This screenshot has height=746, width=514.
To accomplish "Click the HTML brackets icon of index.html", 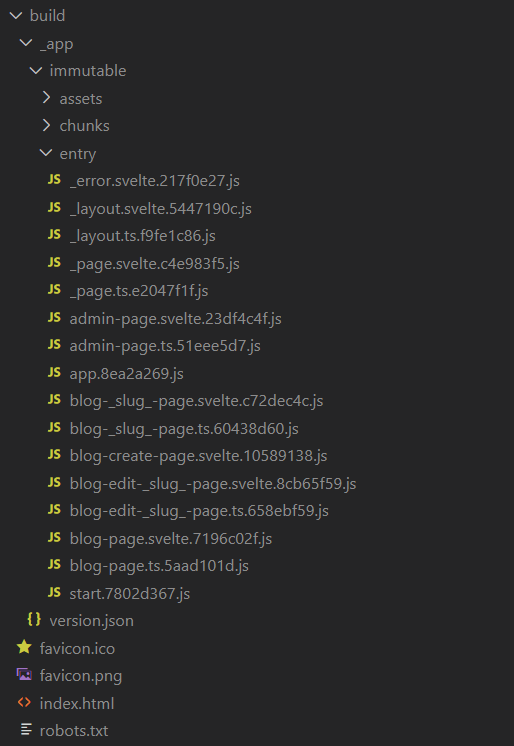I will click(24, 702).
